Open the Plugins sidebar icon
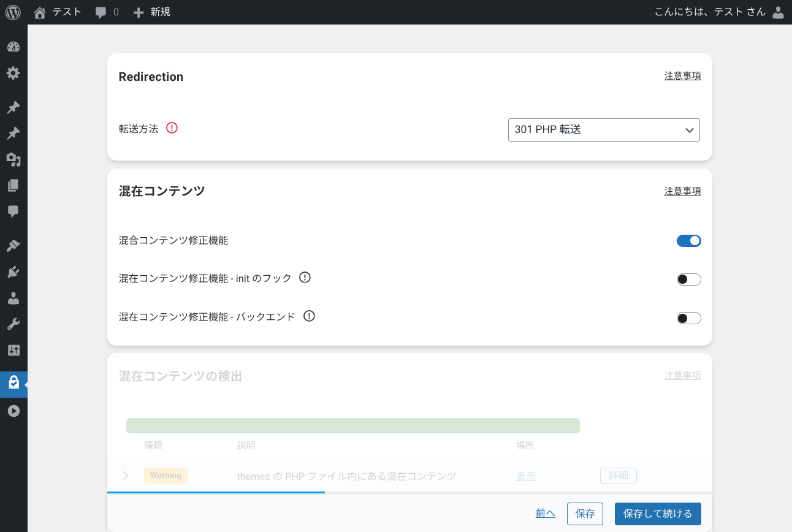The height and width of the screenshot is (532, 792). tap(13, 272)
